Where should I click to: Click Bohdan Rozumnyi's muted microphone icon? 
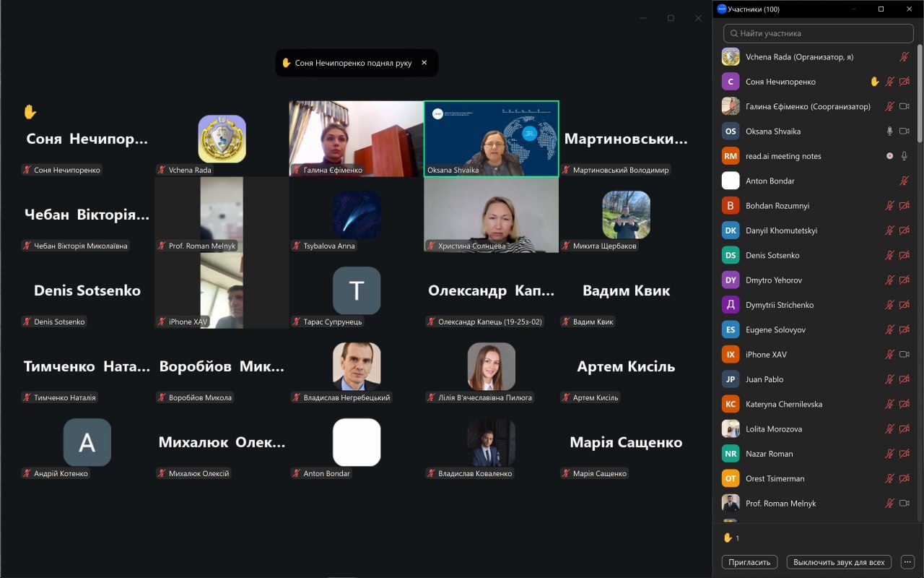[890, 206]
